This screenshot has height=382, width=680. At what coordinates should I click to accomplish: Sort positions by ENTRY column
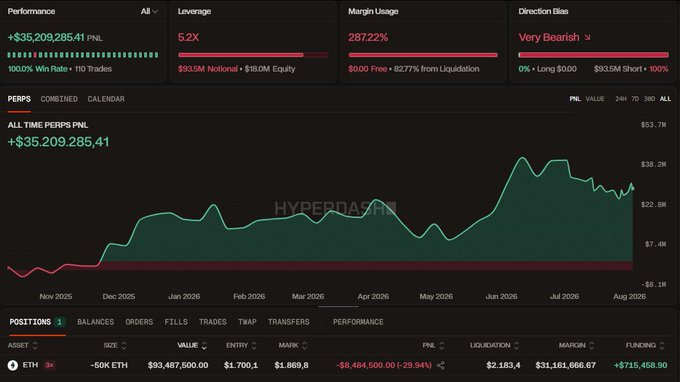tap(241, 345)
